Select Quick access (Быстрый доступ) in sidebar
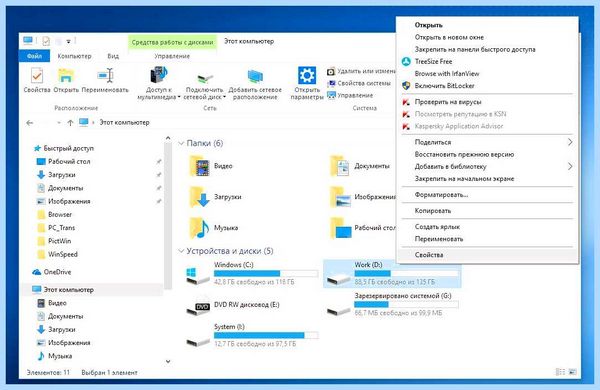Viewport: 600px width, 390px height. click(x=64, y=148)
